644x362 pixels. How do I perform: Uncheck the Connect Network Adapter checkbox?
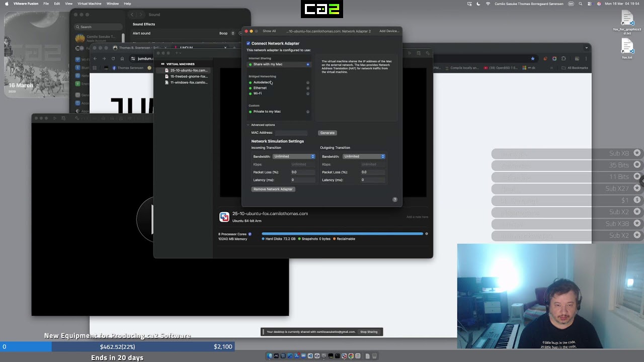[x=248, y=43]
